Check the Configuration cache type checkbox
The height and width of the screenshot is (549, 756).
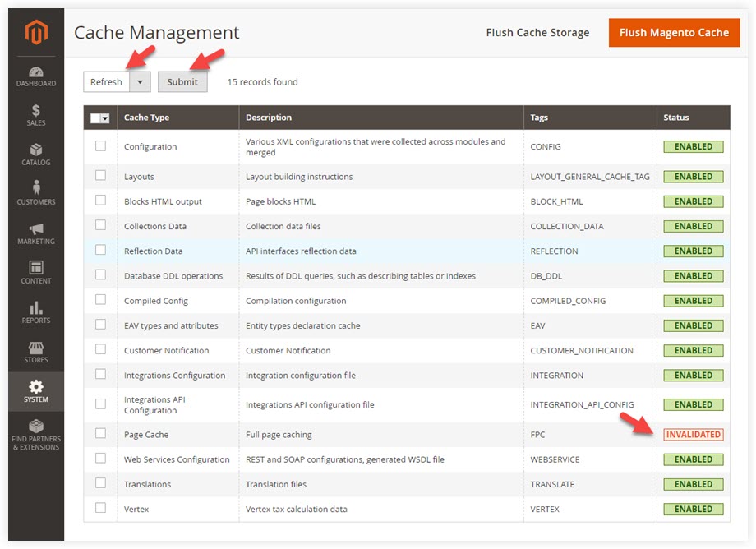101,146
